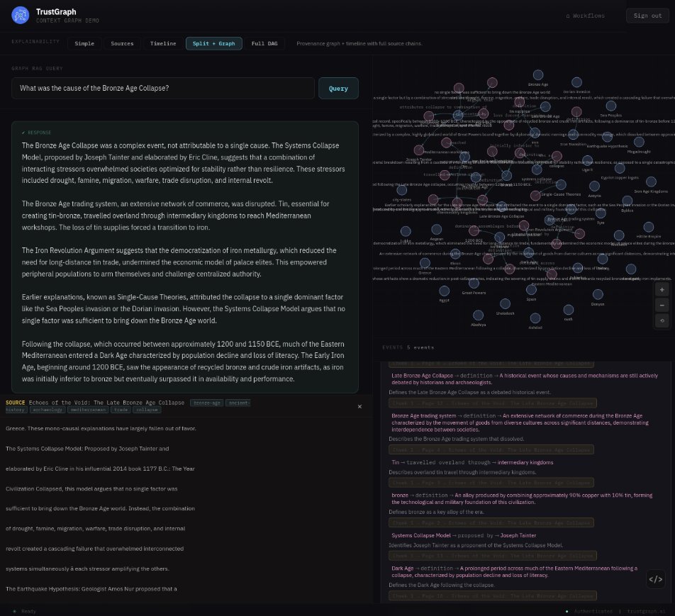Image resolution: width=675 pixels, height=616 pixels.
Task: Select the Ugarit graph node
Action: (x=588, y=161)
